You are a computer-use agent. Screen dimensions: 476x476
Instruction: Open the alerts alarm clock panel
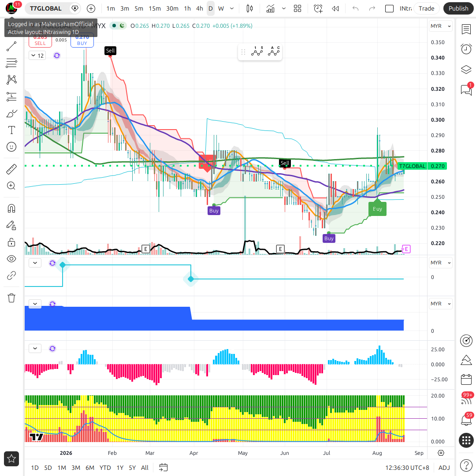466,49
